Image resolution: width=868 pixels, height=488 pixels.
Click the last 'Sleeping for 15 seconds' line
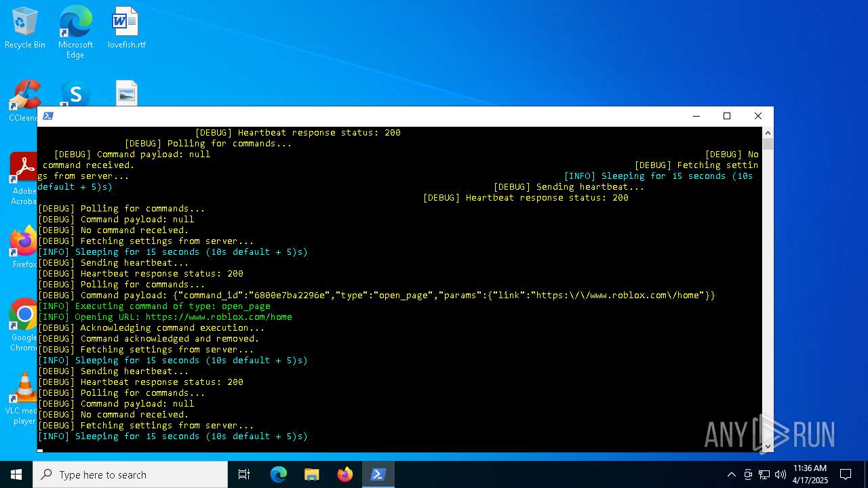click(x=173, y=436)
